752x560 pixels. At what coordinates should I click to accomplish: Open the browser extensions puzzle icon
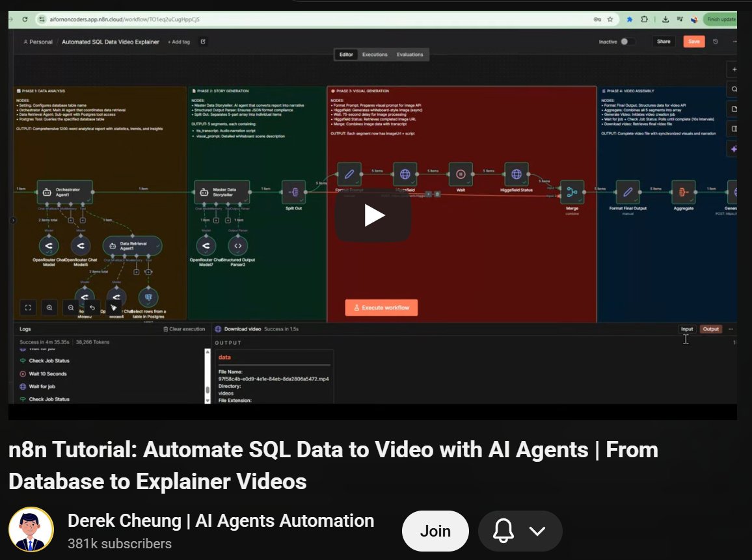click(644, 19)
